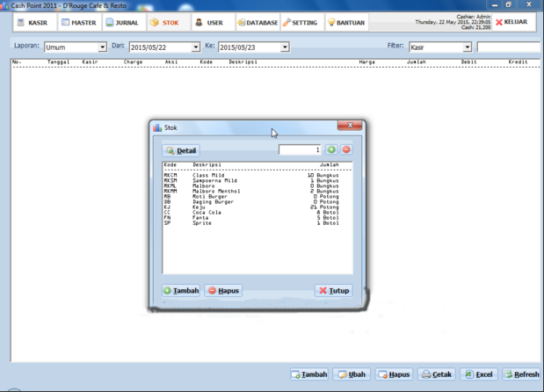544x392 pixels.
Task: Click the Harga column header
Action: pos(366,62)
